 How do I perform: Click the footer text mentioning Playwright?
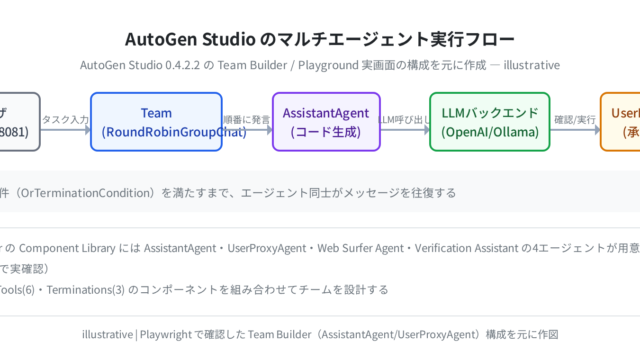pyautogui.click(x=320, y=335)
